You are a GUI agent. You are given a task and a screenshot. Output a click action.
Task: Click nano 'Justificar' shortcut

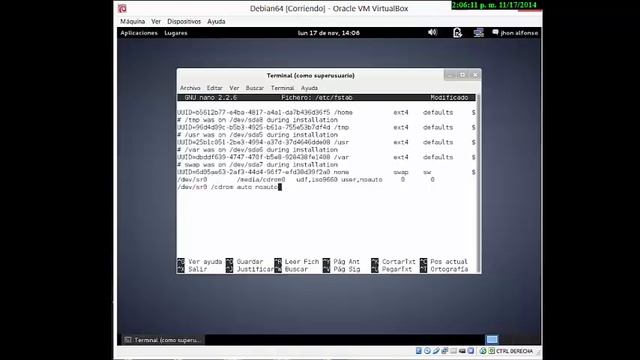coord(250,269)
